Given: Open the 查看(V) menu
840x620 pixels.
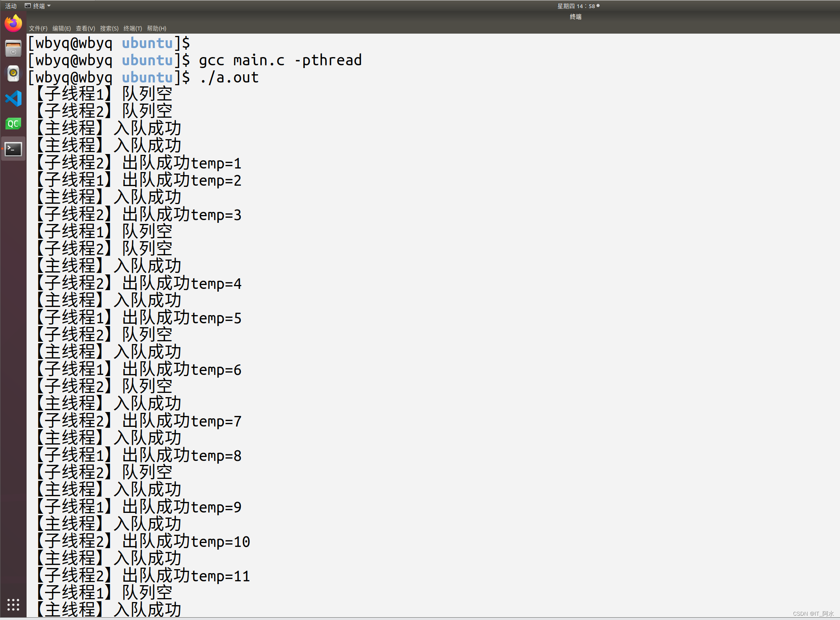Looking at the screenshot, I should tap(85, 29).
